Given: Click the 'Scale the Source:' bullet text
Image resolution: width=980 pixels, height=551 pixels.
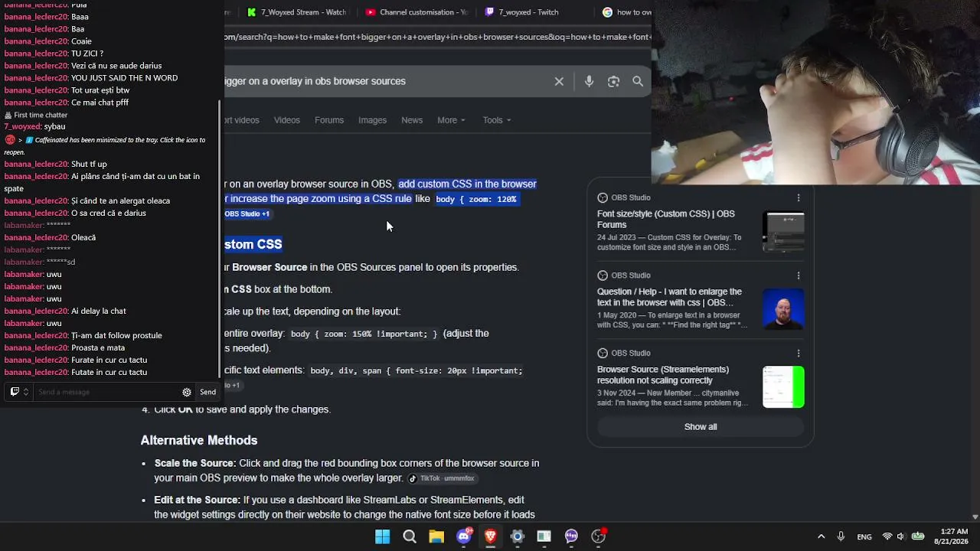Looking at the screenshot, I should click(x=195, y=463).
